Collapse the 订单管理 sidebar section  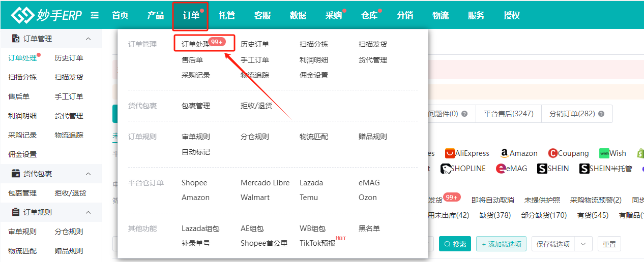(88, 39)
